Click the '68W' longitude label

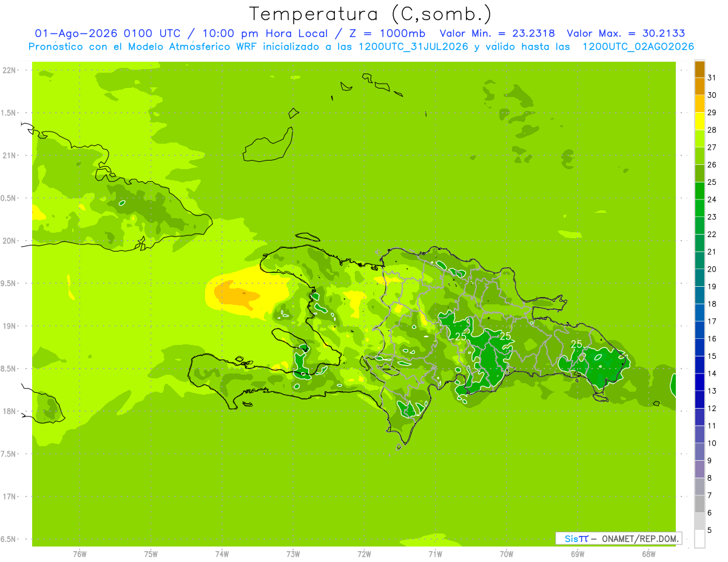(x=649, y=554)
